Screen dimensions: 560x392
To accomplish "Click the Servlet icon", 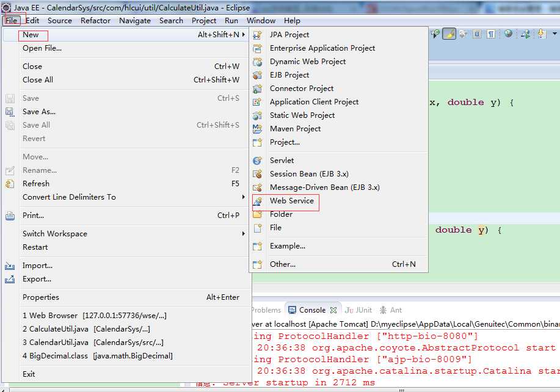I will 257,161.
